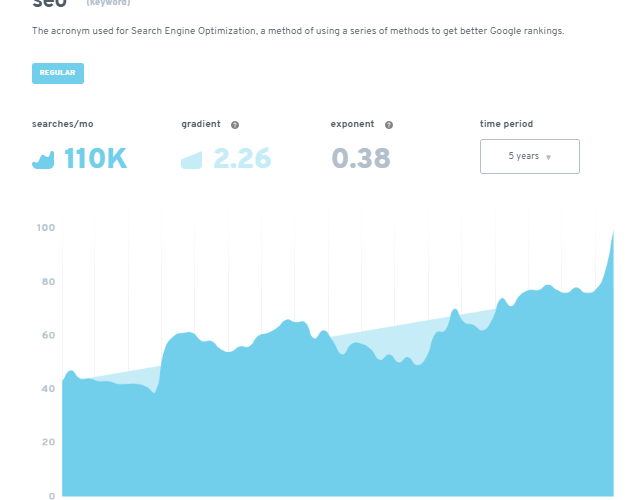Image resolution: width=644 pixels, height=500 pixels.
Task: Click the (keyword) tag near the title
Action: [x=108, y=3]
